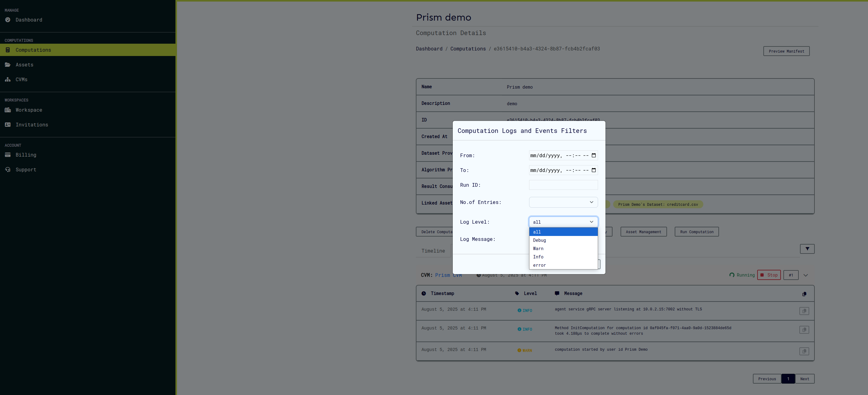Click the Invitations card icon

(8, 125)
